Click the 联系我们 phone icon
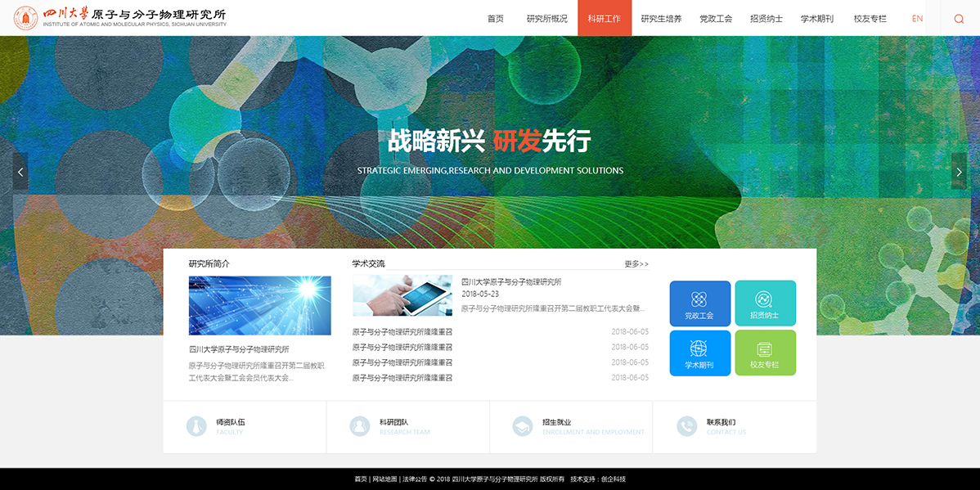 click(686, 426)
